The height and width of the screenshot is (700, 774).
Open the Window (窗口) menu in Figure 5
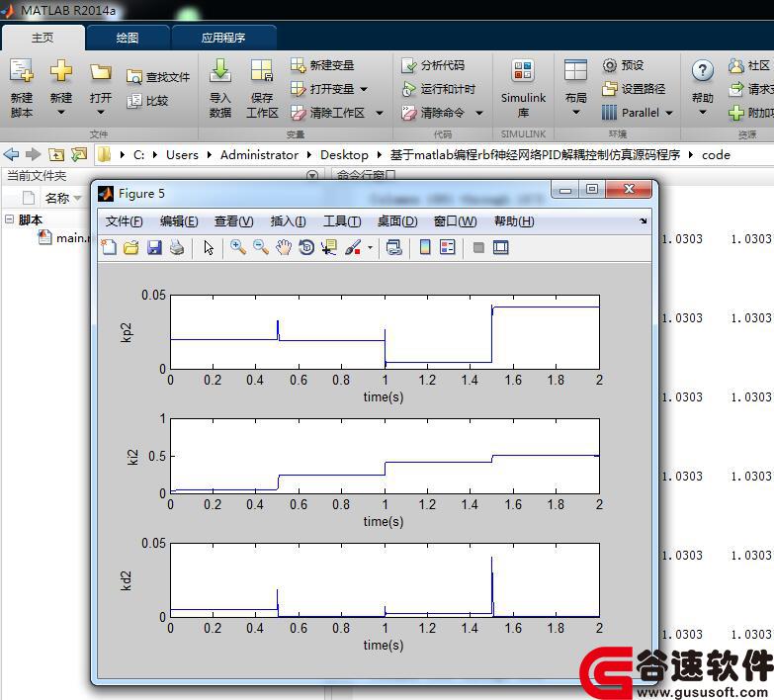(455, 221)
